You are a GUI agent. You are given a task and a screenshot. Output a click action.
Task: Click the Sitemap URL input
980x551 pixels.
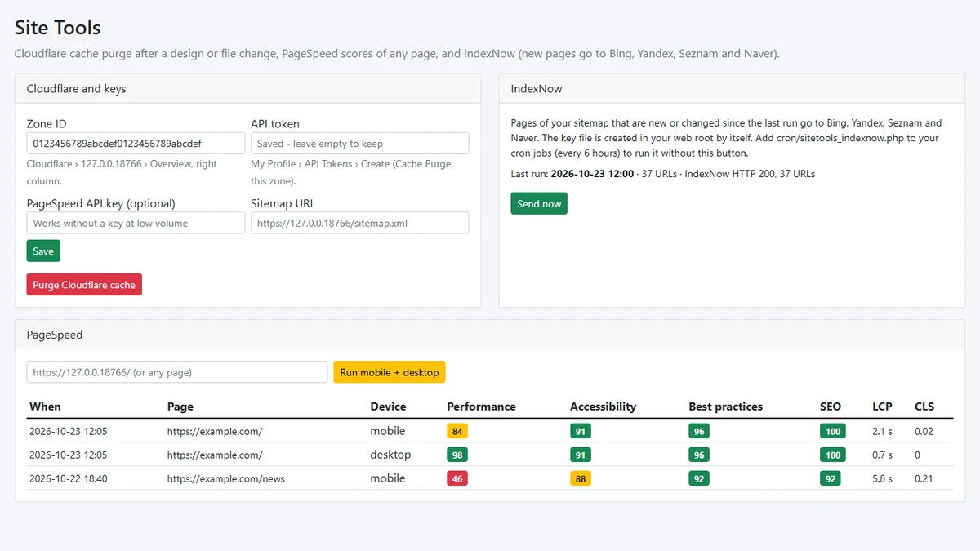click(360, 223)
